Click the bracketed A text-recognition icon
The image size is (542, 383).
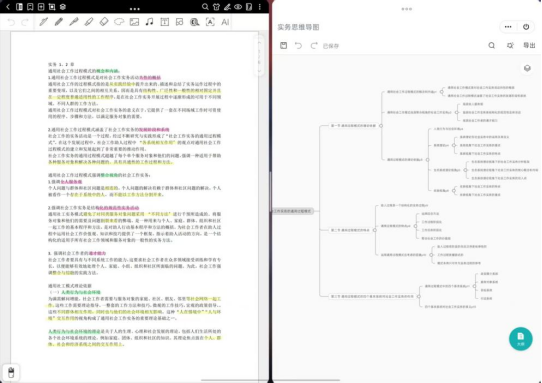point(210,22)
